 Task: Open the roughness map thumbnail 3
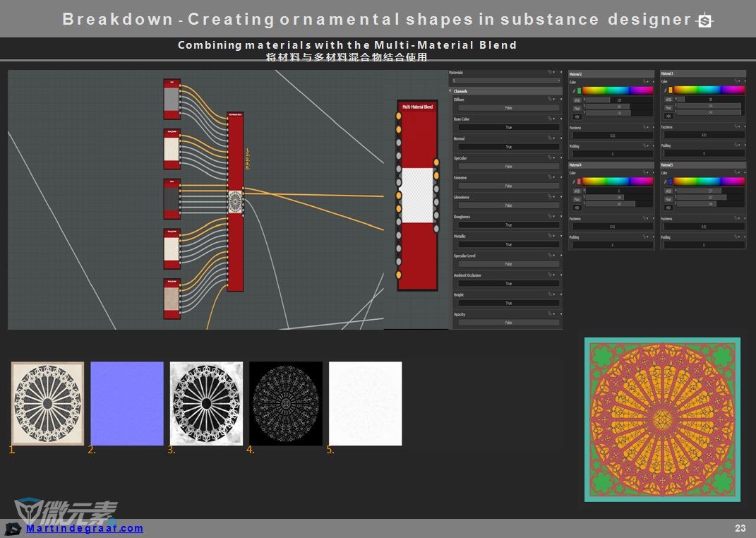coord(206,404)
